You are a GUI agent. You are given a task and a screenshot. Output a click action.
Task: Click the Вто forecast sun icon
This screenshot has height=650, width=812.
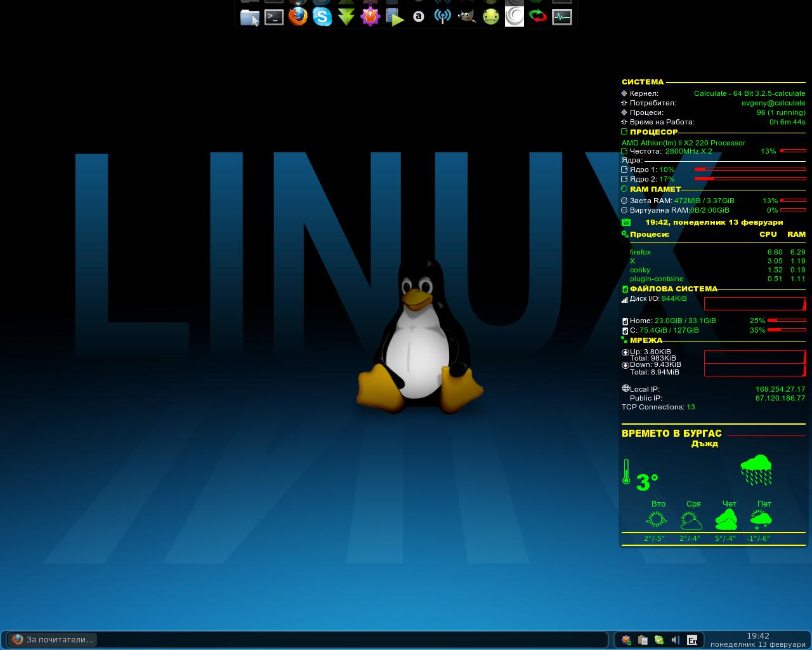(x=656, y=520)
